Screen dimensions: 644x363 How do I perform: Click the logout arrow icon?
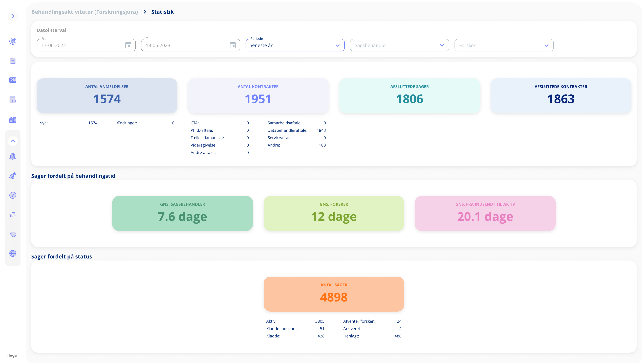pyautogui.click(x=13, y=234)
